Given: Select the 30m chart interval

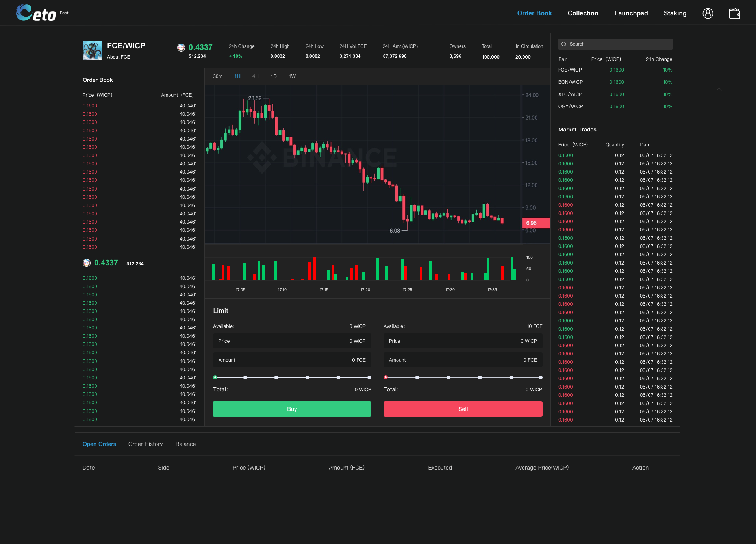Looking at the screenshot, I should tap(218, 76).
